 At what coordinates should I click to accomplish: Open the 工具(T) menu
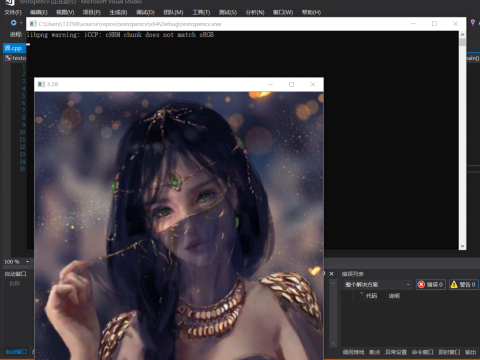201,12
